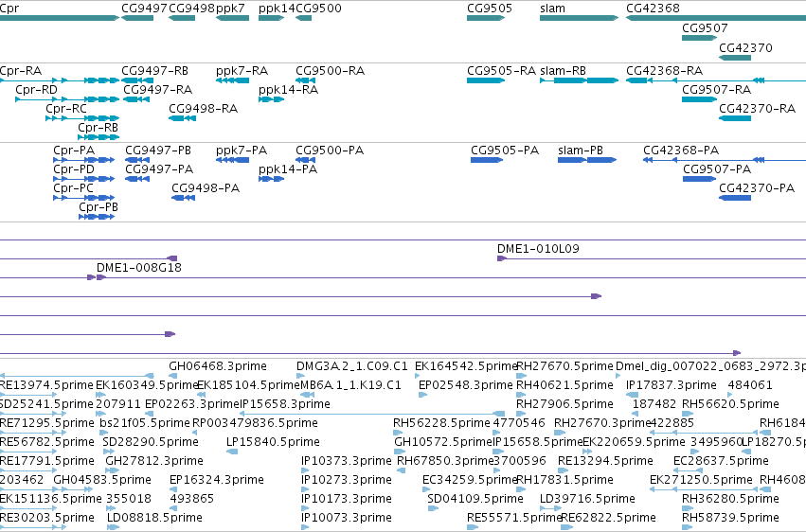Click the CG9498-PA coding sequence
806x532 pixels.
183,198
